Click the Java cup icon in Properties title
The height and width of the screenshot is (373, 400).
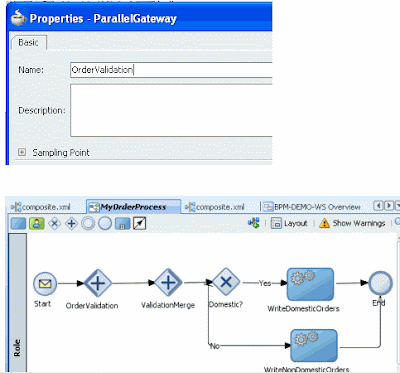tap(19, 18)
